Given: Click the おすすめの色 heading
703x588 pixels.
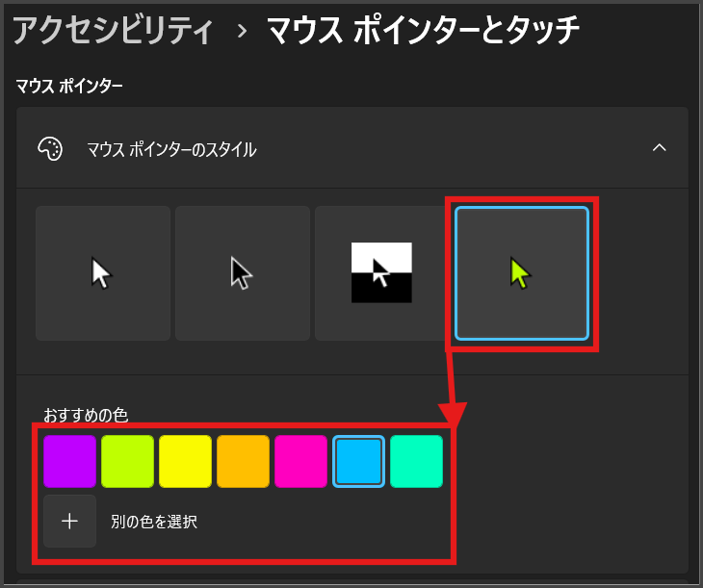Looking at the screenshot, I should click(x=86, y=416).
